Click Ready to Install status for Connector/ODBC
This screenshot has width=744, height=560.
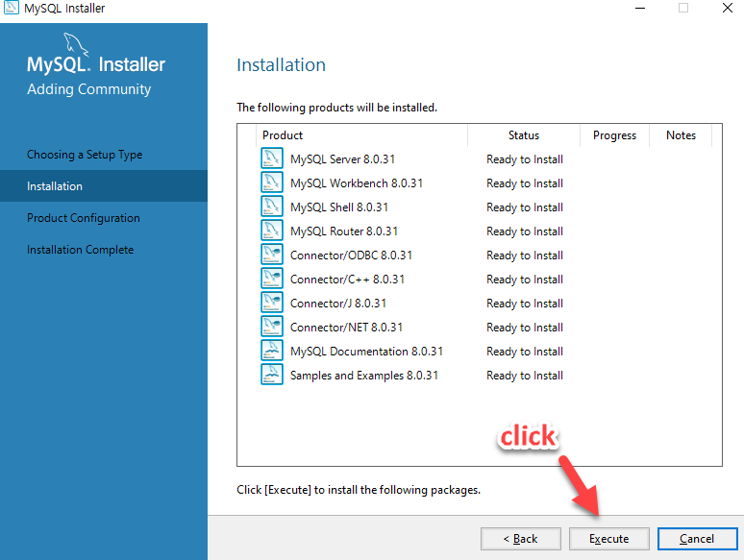525,256
